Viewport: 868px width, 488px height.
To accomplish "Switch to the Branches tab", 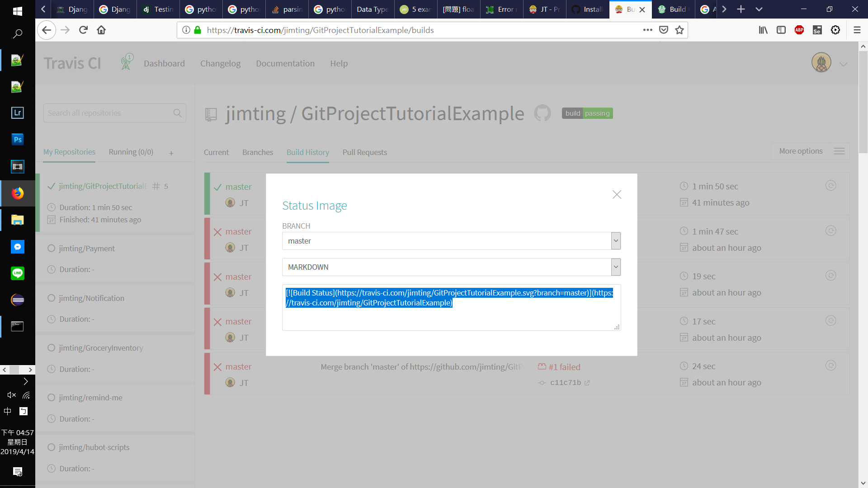I will (x=257, y=152).
